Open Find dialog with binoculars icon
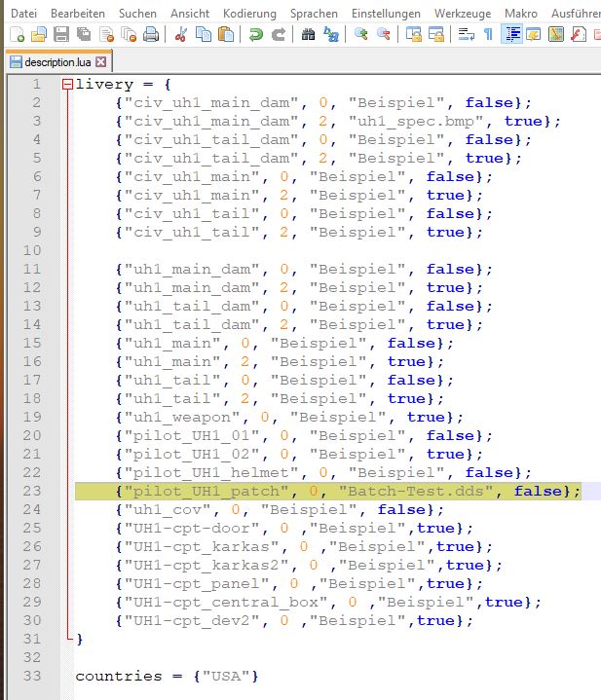The height and width of the screenshot is (700, 601). pos(308,34)
